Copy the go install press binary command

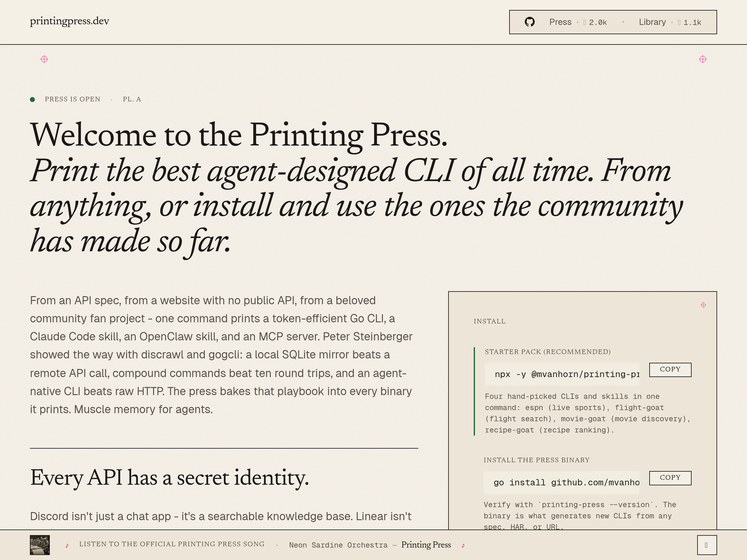(670, 478)
